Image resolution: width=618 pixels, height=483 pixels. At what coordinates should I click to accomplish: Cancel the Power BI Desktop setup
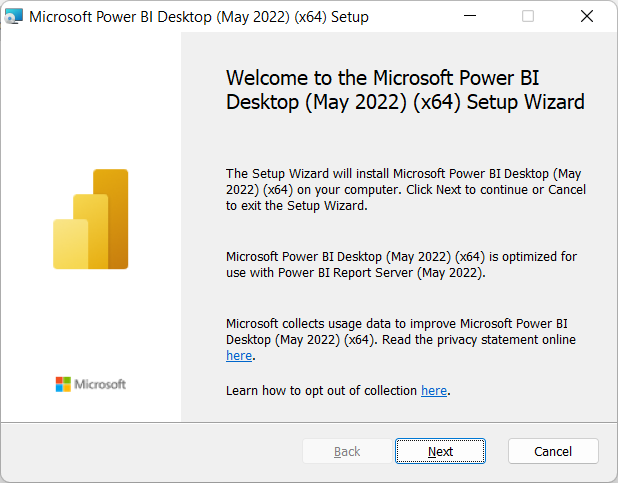point(553,451)
